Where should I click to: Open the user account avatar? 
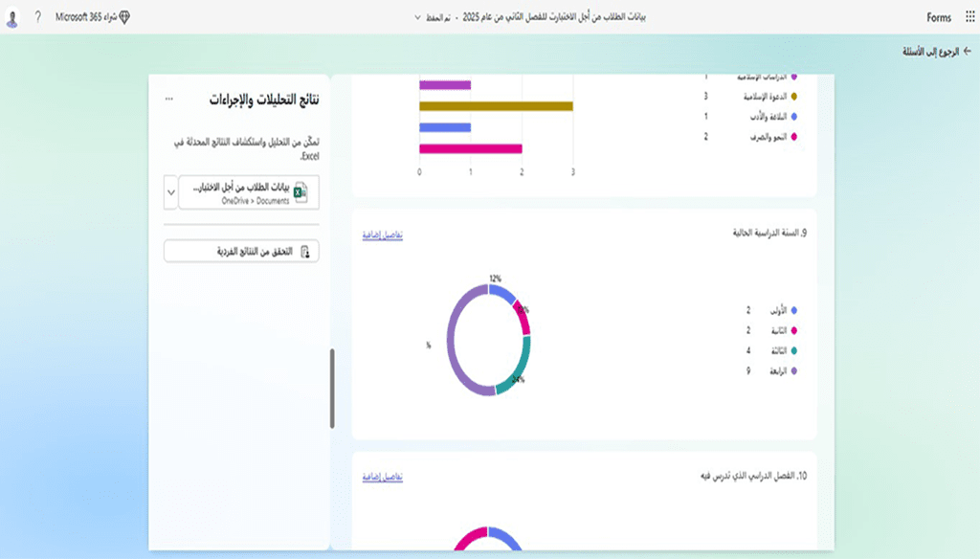coord(11,19)
